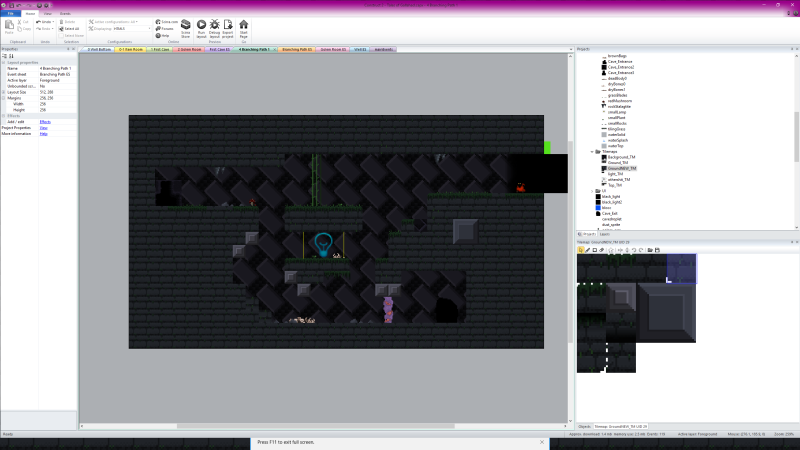Click the Projects panel vertical scrollbar
The width and height of the screenshot is (800, 450).
[x=796, y=136]
